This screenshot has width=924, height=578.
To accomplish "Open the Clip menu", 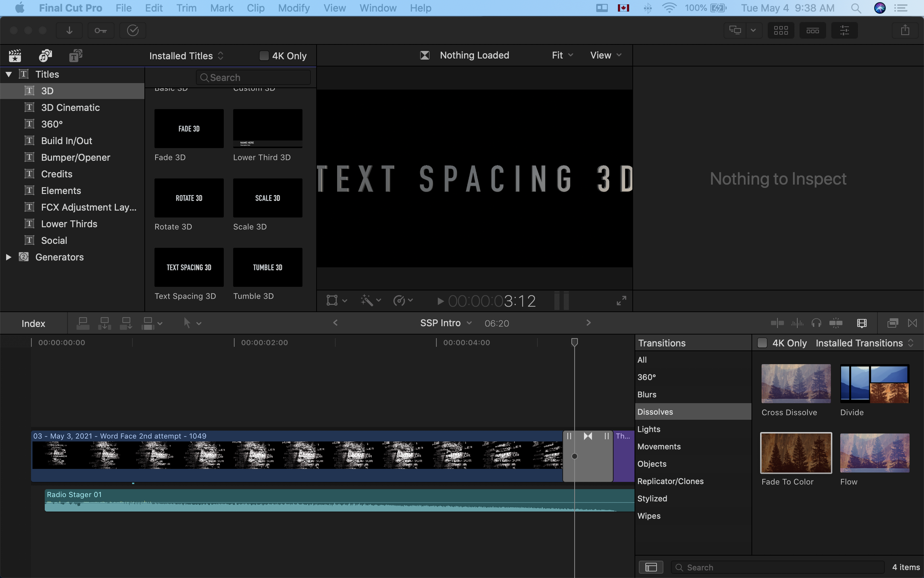I will tap(256, 8).
